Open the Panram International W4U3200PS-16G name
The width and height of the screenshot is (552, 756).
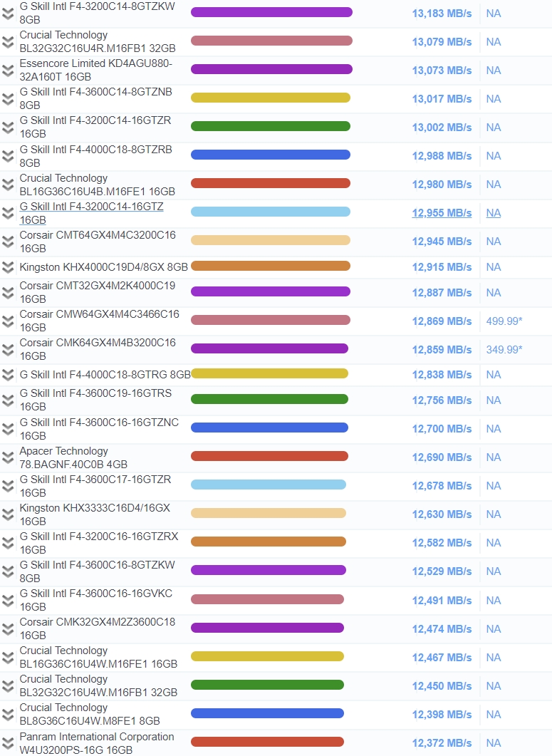(x=97, y=743)
